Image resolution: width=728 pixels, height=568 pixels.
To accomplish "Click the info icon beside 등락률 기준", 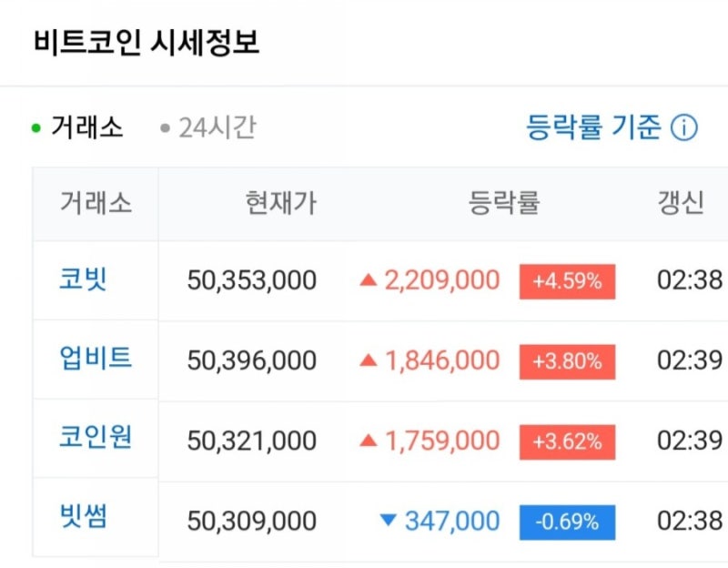I will 684,128.
